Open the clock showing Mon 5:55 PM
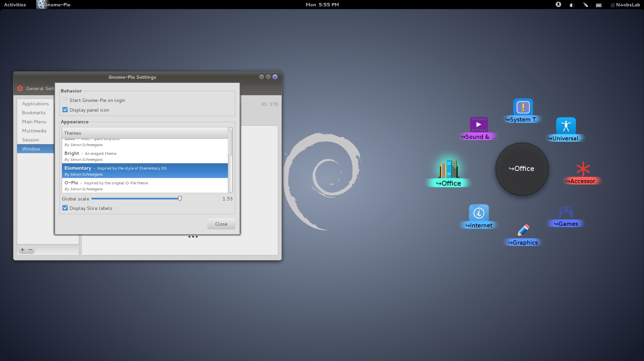 322,5
